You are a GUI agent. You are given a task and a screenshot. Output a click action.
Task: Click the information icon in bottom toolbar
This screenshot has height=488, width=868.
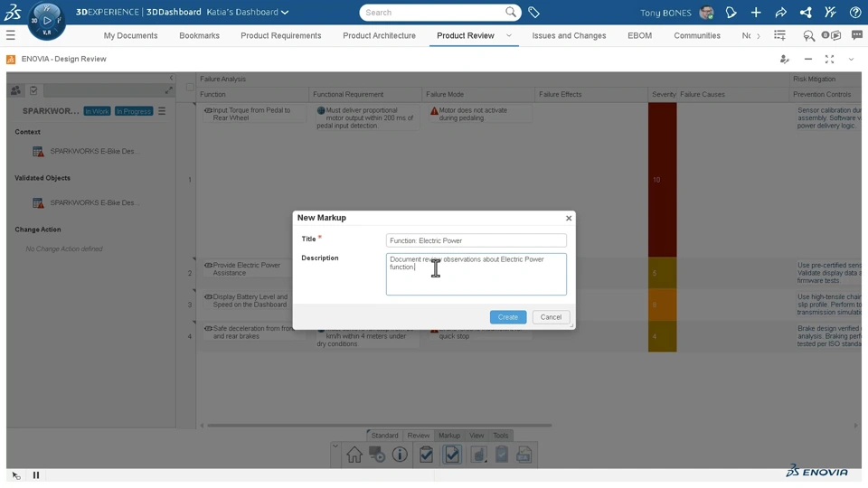[400, 455]
